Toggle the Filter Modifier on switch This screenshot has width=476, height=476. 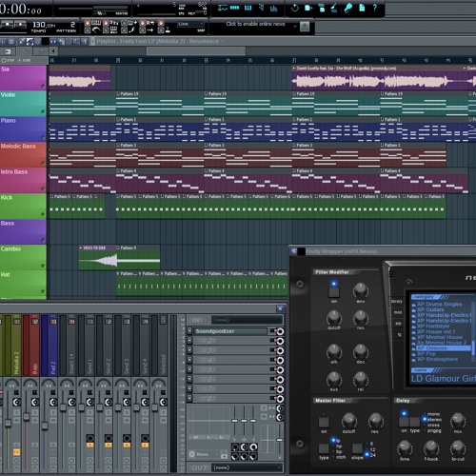(334, 291)
